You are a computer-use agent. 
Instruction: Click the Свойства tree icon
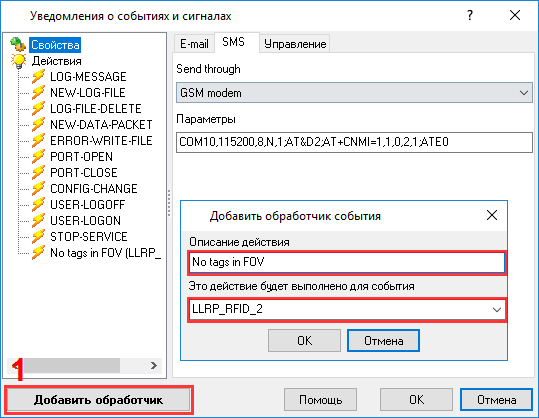[x=18, y=44]
